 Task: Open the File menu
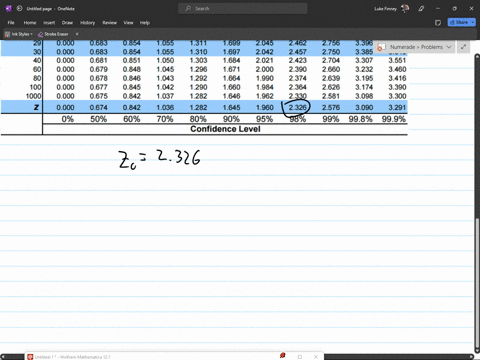pos(11,23)
